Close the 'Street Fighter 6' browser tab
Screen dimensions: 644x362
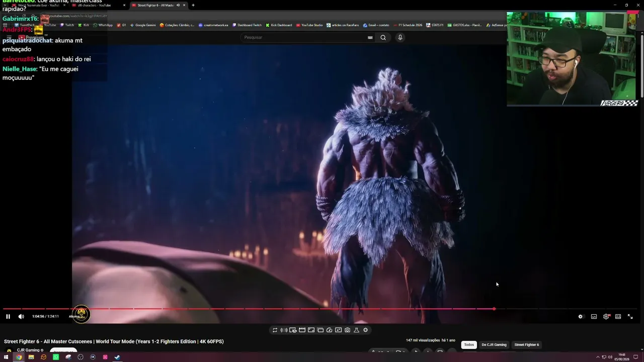pos(184,5)
